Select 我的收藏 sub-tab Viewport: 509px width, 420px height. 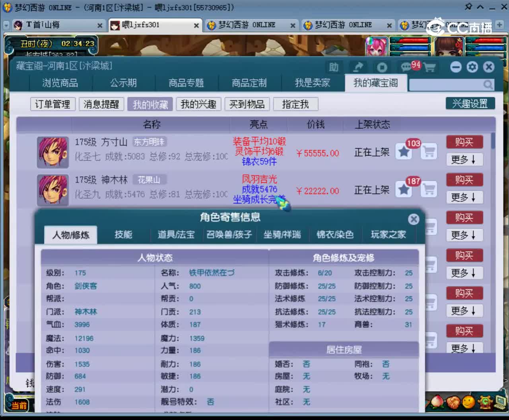(150, 104)
